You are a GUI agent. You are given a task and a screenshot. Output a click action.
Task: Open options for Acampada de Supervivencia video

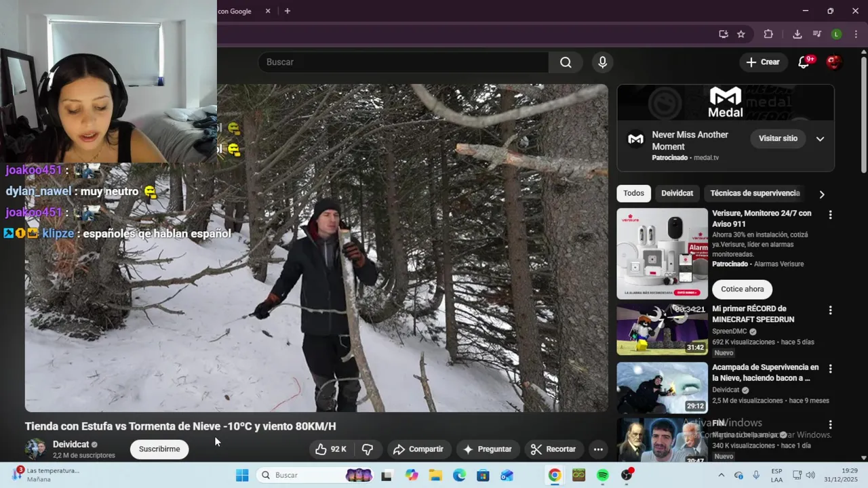click(x=830, y=369)
